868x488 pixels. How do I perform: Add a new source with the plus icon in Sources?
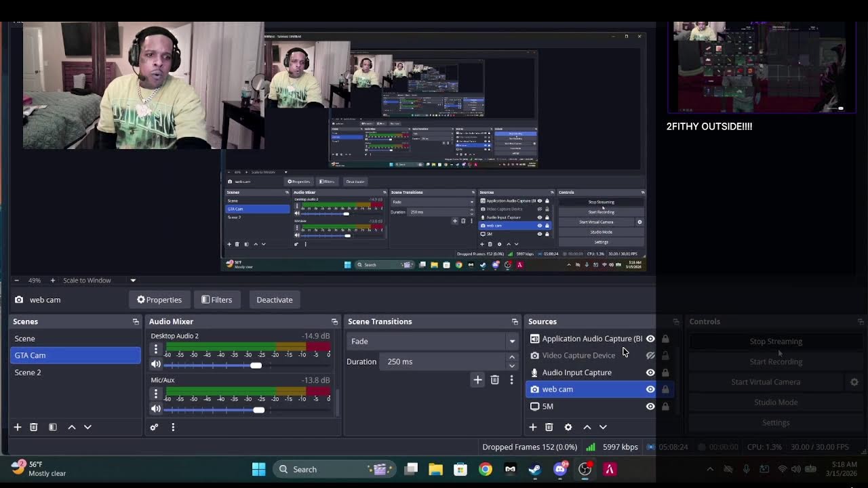[533, 427]
